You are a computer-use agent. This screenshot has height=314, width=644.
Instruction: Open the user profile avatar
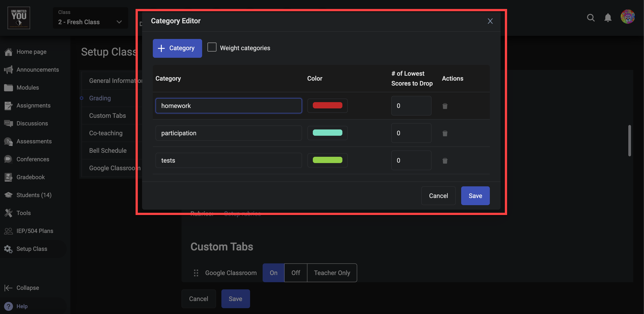click(x=627, y=17)
